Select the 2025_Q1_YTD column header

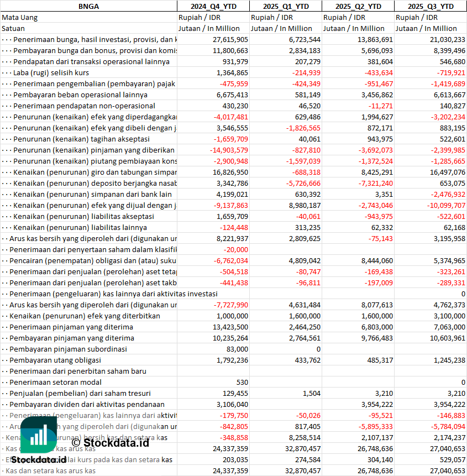(286, 7)
